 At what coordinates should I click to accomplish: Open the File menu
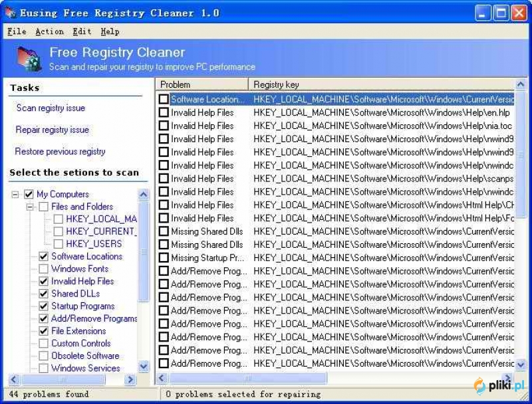[x=17, y=31]
